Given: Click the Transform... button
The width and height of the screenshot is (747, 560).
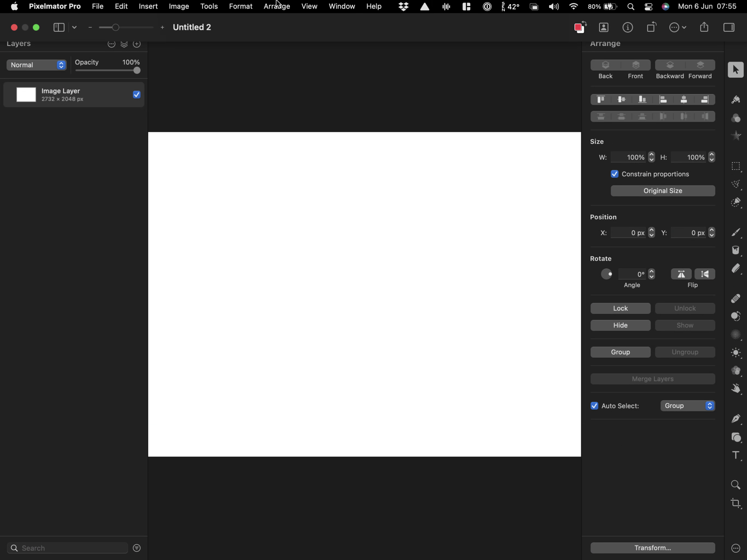Looking at the screenshot, I should 653,548.
